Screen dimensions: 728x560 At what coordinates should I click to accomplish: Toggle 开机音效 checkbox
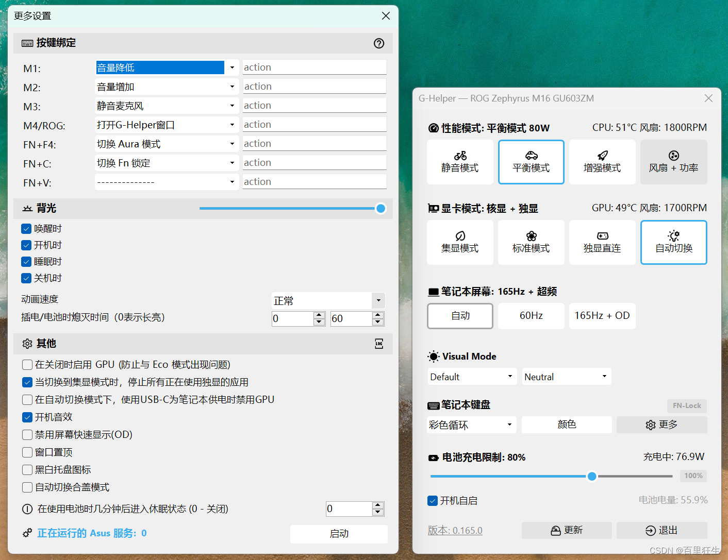click(27, 417)
